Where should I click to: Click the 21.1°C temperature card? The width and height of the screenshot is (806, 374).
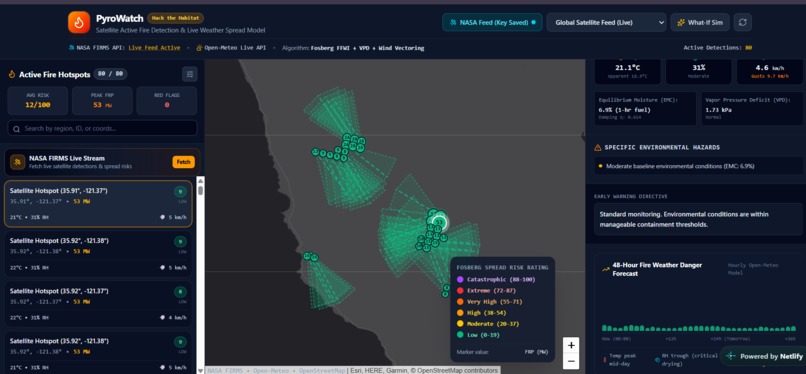[627, 71]
